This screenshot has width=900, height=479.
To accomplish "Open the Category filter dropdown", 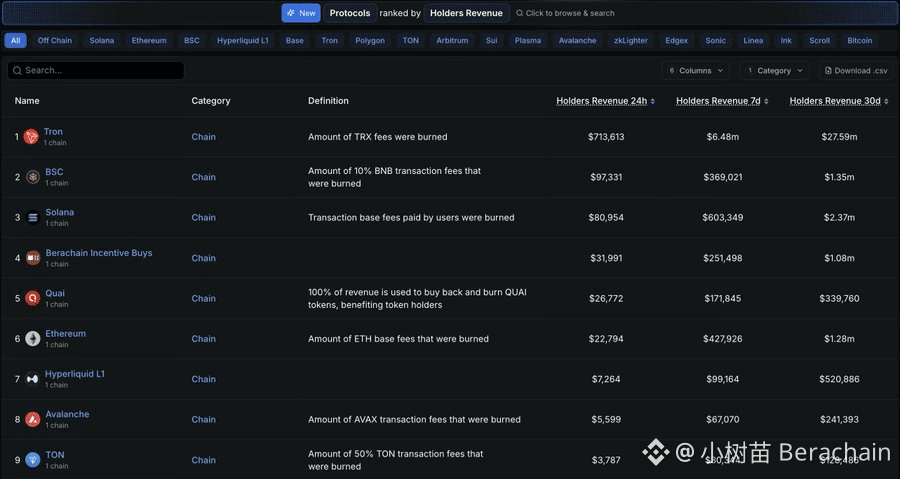I will click(x=774, y=71).
